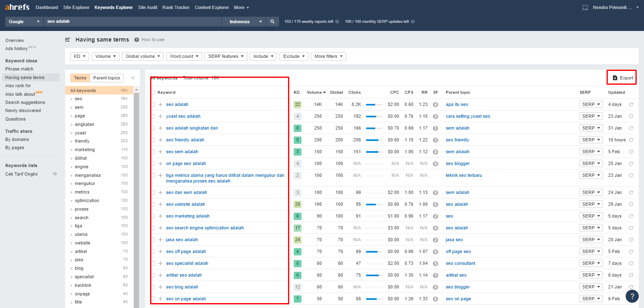This screenshot has width=644, height=308.
Task: Collapse the terms panel with double-chevron
Action: [133, 78]
